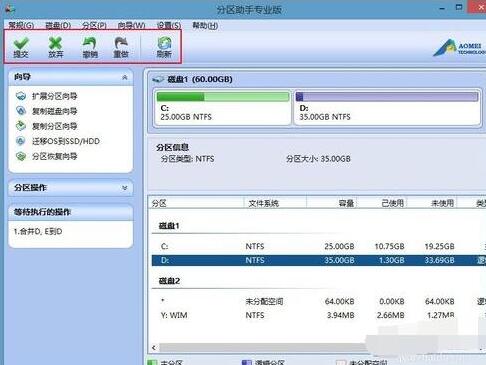
Task: Click the 迁移OS到SSD/HDD icon
Action: [21, 141]
